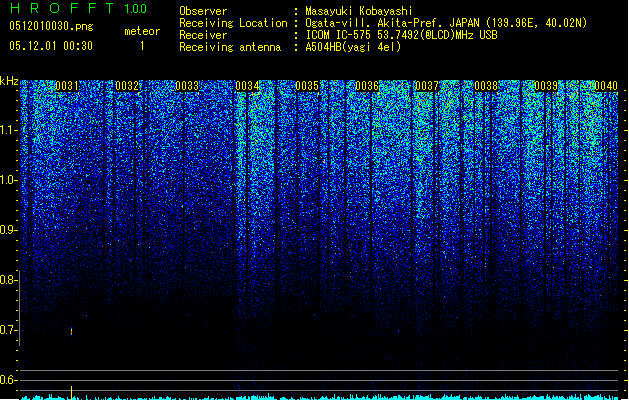The width and height of the screenshot is (629, 400).
Task: Click the Receiving Location label
Action: click(x=233, y=23)
